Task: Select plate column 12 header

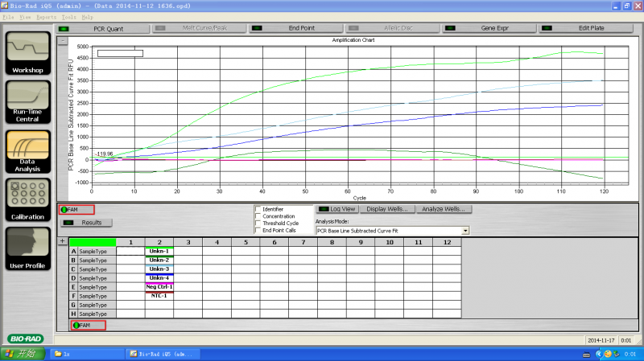Action: [447, 243]
